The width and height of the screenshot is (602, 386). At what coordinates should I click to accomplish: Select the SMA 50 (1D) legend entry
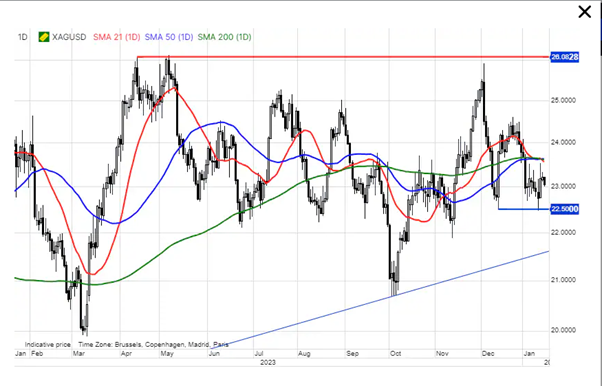[x=169, y=37]
